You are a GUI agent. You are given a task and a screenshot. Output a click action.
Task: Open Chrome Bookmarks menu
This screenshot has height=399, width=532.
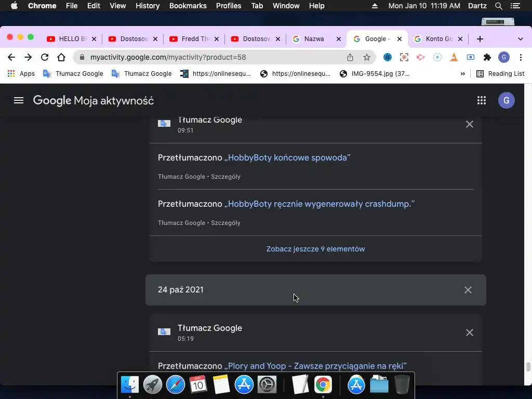pyautogui.click(x=188, y=6)
